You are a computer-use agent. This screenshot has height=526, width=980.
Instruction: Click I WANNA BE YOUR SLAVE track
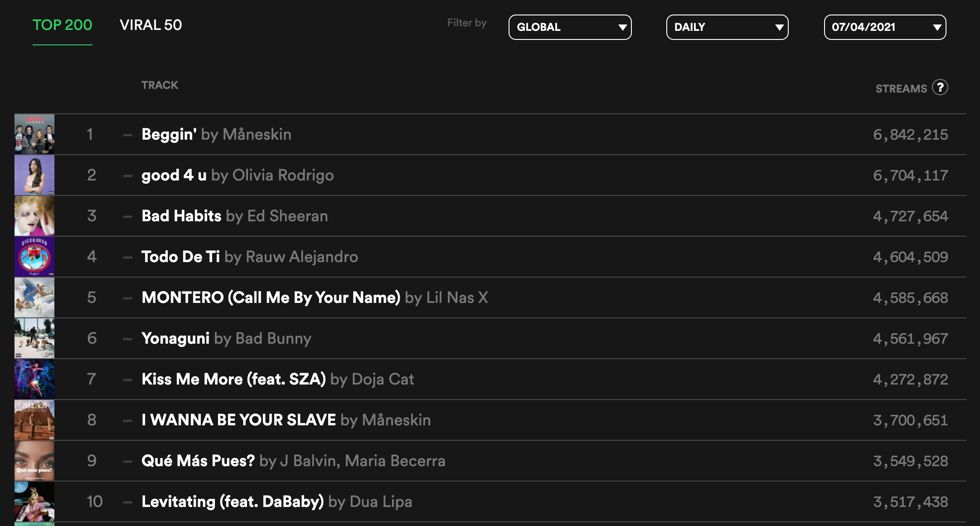pyautogui.click(x=286, y=420)
